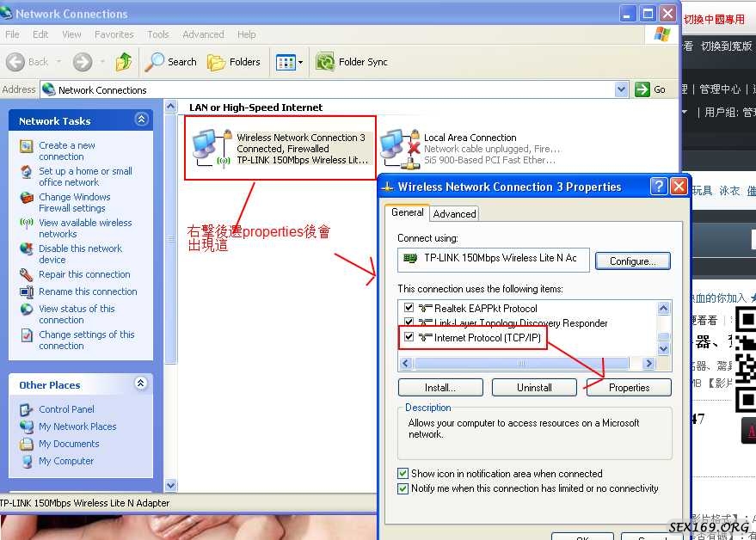Screen dimensions: 756x540
Task: Toggle the Folders pane button
Action: (233, 62)
